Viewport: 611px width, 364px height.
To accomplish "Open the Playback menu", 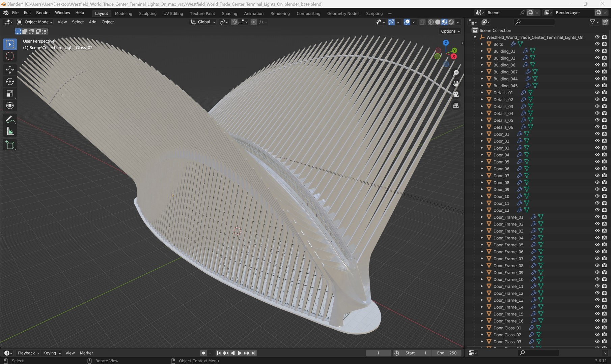I will (28, 353).
